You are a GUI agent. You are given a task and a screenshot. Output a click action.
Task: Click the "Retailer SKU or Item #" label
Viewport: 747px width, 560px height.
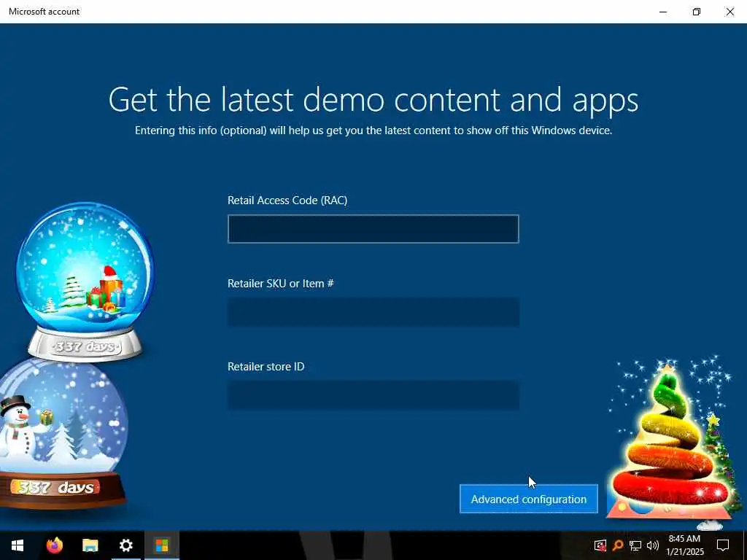coord(281,284)
